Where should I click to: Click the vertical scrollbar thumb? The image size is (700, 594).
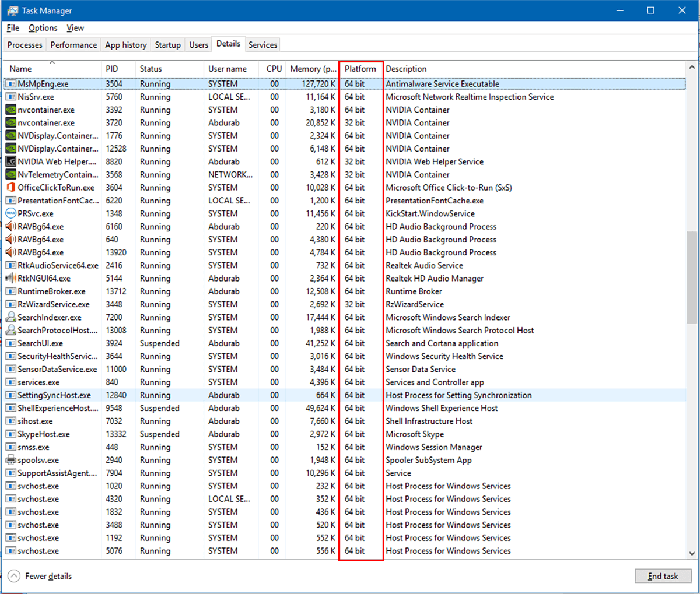click(692, 277)
